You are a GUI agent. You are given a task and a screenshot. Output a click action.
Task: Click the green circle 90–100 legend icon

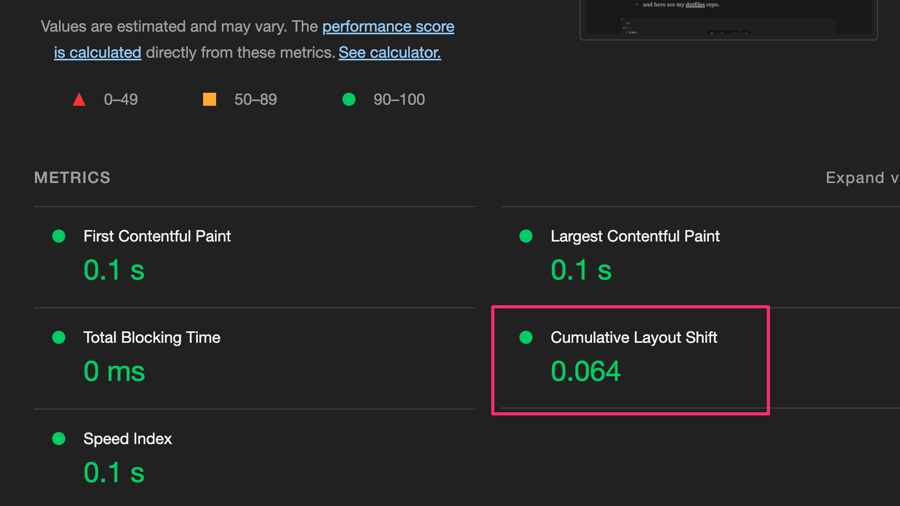(349, 99)
